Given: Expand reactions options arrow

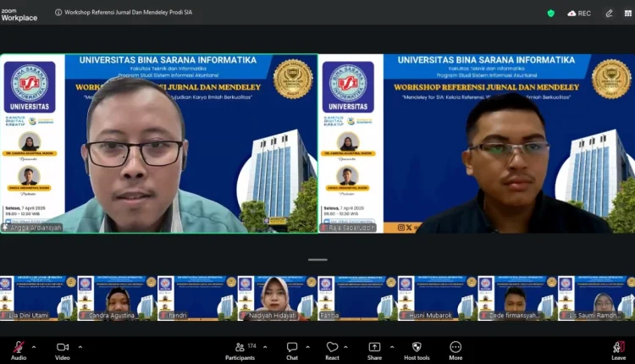Looking at the screenshot, I should (x=345, y=347).
